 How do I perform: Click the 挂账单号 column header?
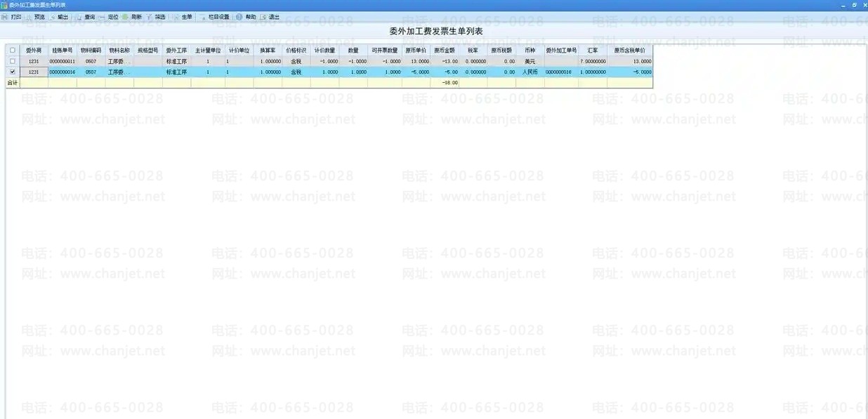63,51
